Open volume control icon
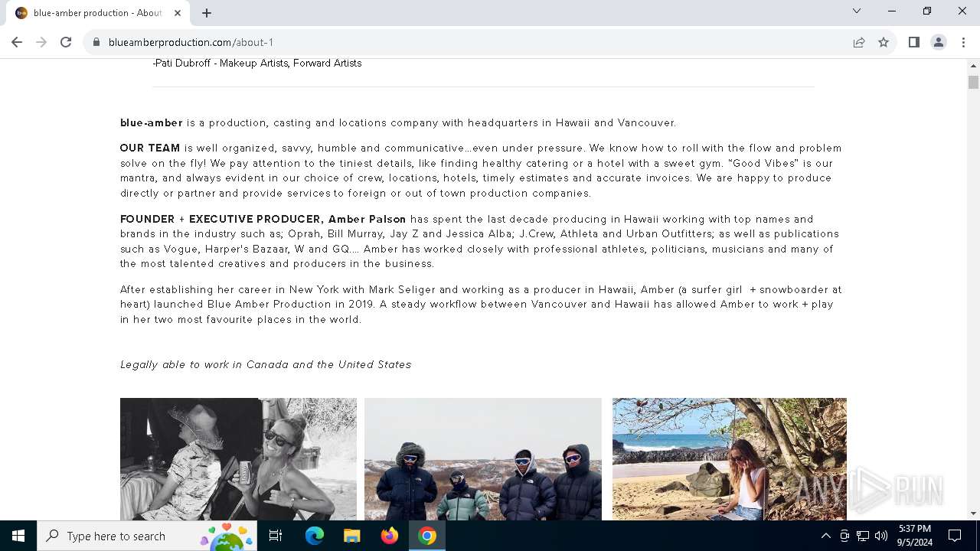Viewport: 980px width, 551px height. pos(881,536)
